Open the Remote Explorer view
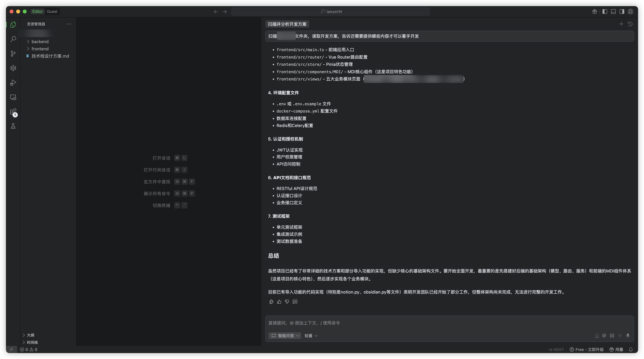 pos(13,97)
